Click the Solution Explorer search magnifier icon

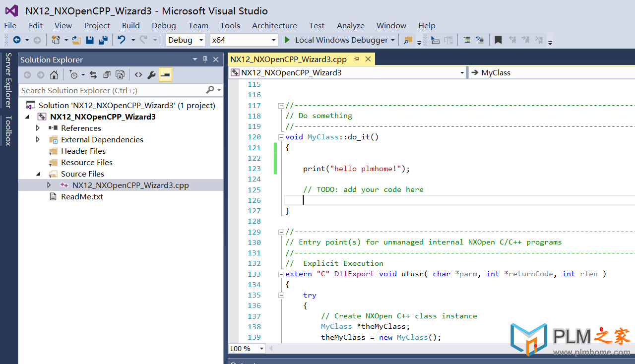(210, 90)
